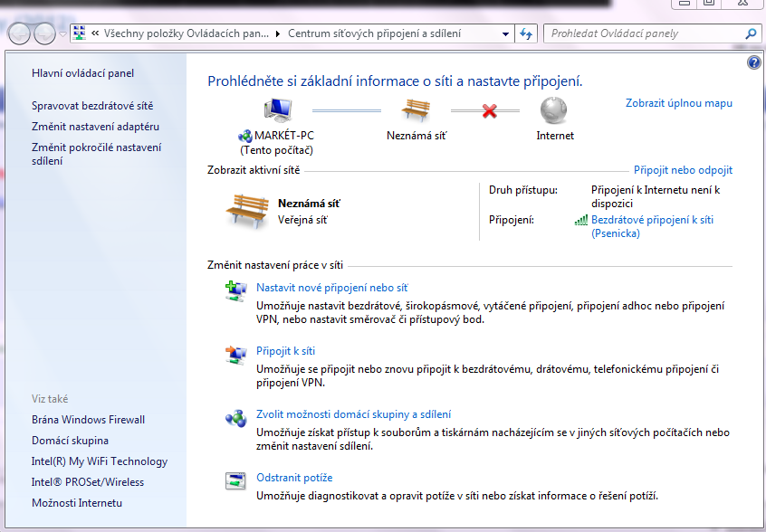Click the large bench icon beside Veřejná síť
Screen dimensions: 766x532
point(247,211)
